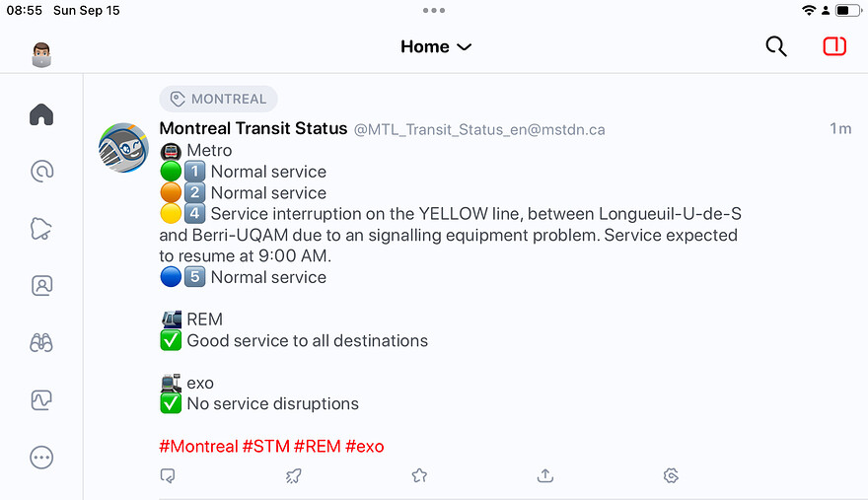Select the MONTREAL tag pill

219,100
